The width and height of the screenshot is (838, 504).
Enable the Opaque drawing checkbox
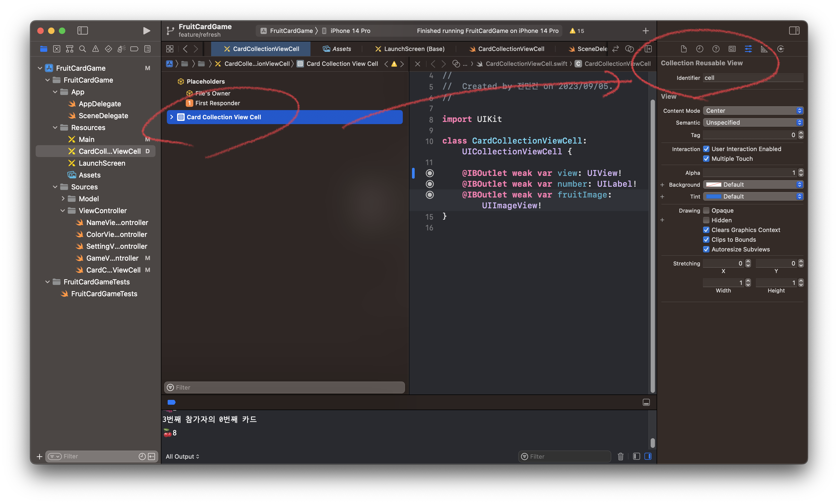[x=706, y=210]
